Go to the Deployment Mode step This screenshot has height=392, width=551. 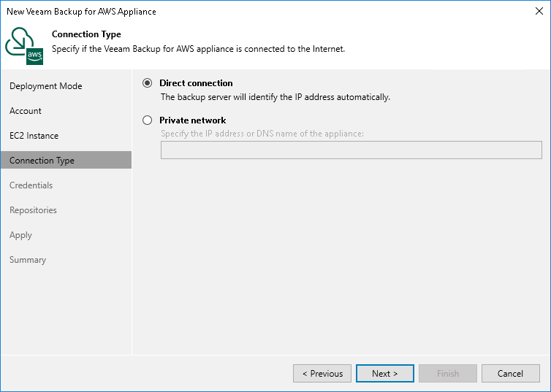(x=46, y=86)
